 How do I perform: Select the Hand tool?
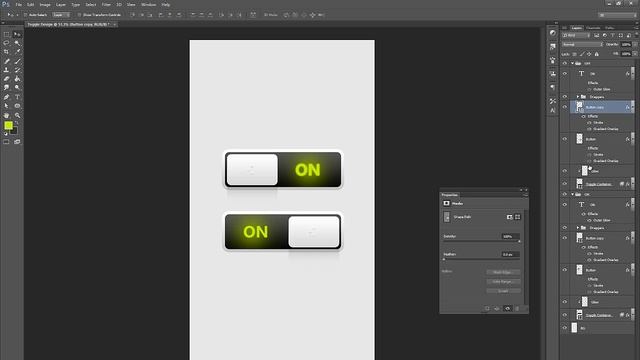[7, 116]
